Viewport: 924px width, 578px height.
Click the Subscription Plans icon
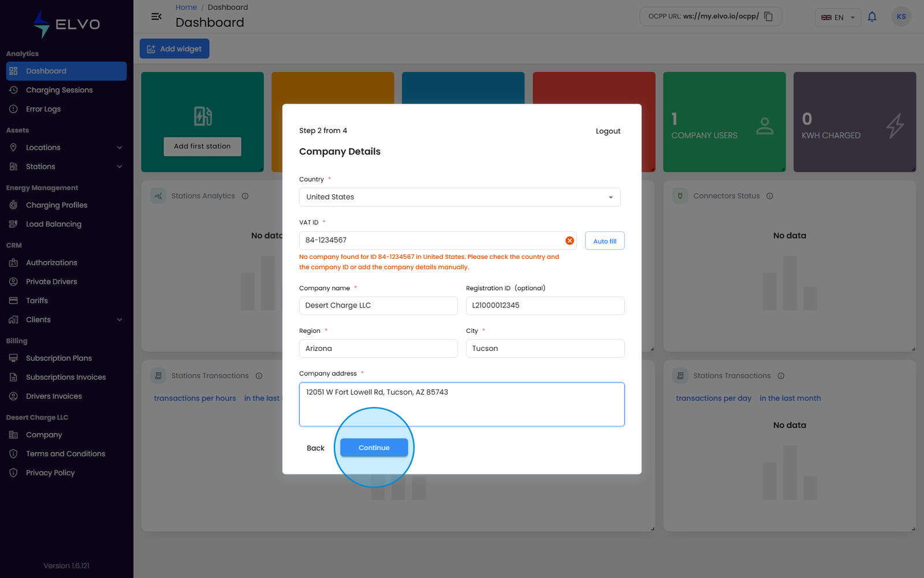point(13,358)
